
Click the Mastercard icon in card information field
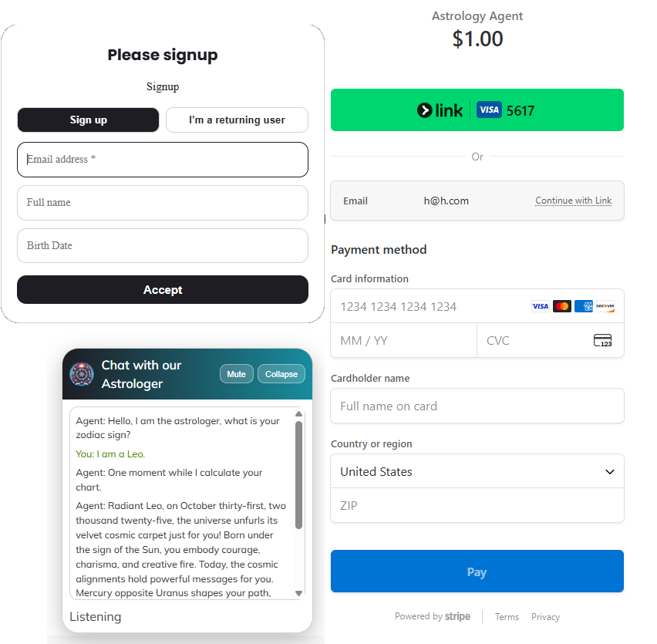tap(561, 305)
